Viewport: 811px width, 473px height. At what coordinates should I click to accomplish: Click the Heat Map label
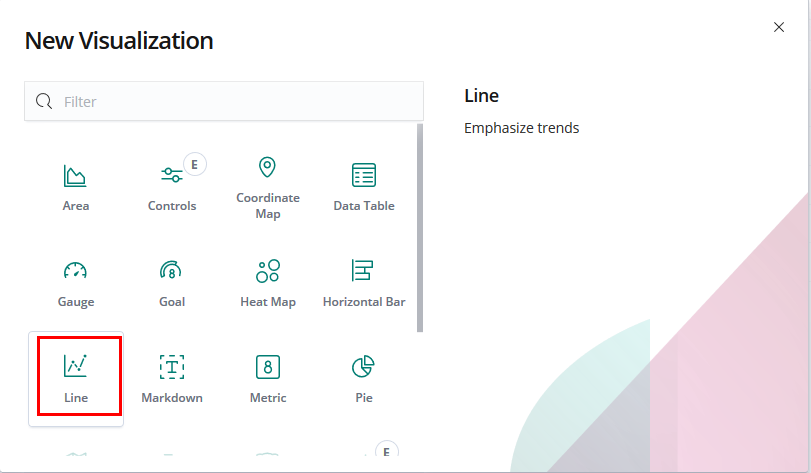click(268, 302)
